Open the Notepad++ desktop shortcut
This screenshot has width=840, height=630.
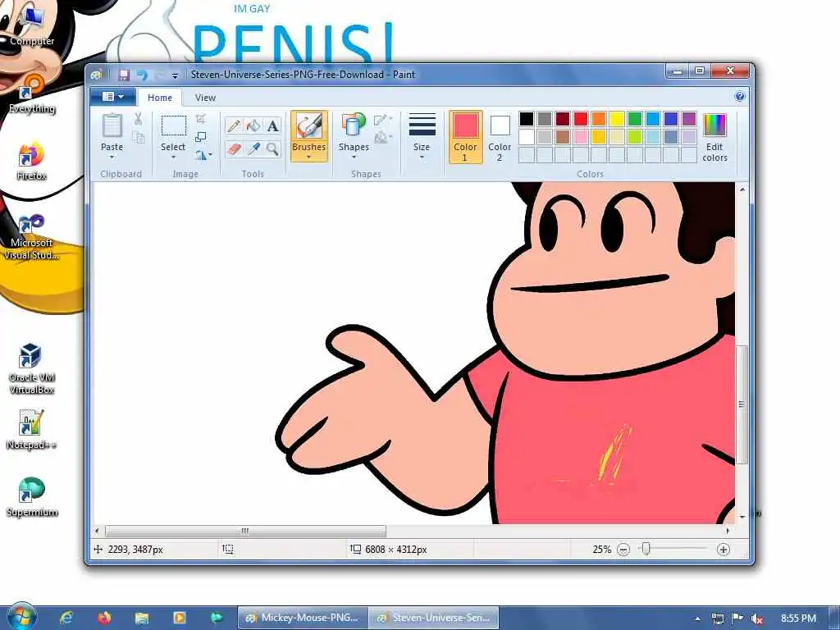pos(32,430)
